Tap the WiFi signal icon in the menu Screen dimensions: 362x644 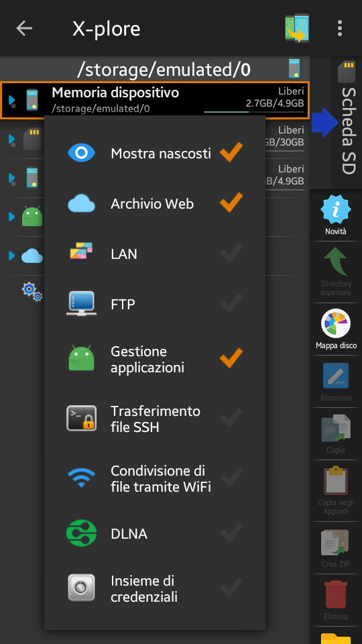(81, 478)
